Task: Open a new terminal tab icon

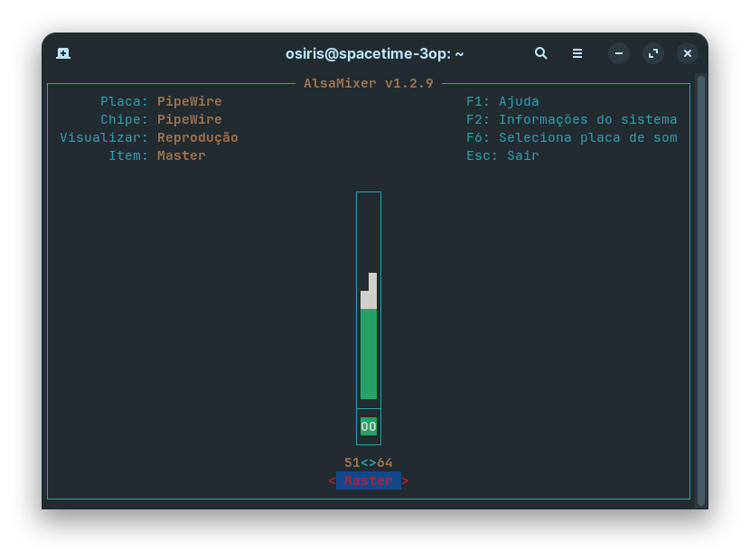Action: pyautogui.click(x=63, y=53)
